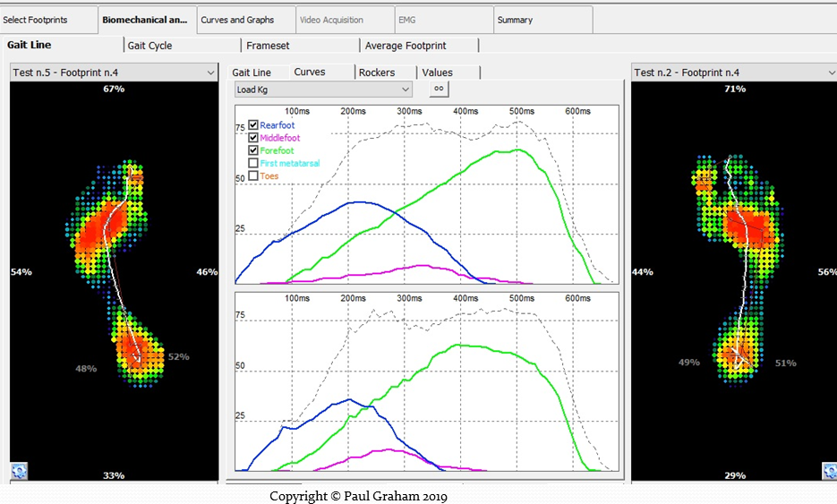Click the 67% forefoot value on left footprint

tap(114, 89)
